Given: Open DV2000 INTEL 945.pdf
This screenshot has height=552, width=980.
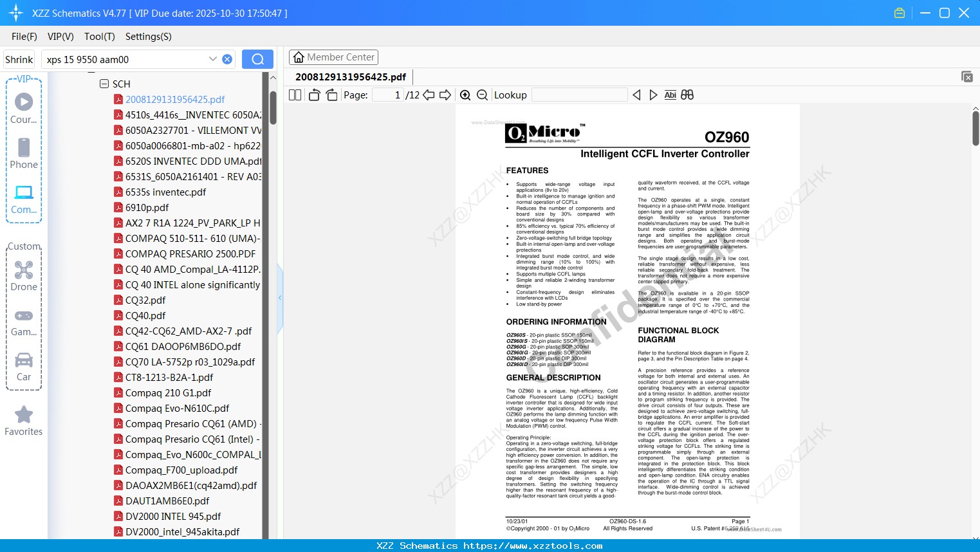Looking at the screenshot, I should pyautogui.click(x=173, y=516).
